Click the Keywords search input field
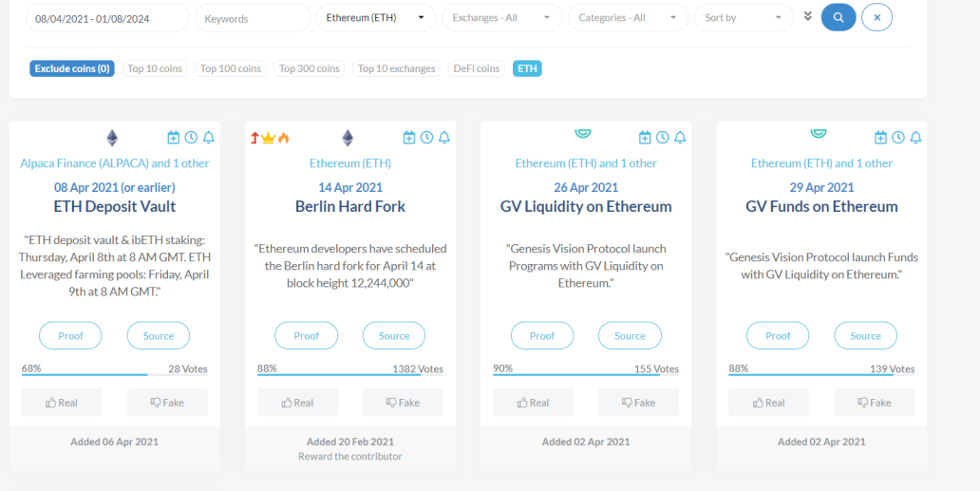 coord(254,18)
